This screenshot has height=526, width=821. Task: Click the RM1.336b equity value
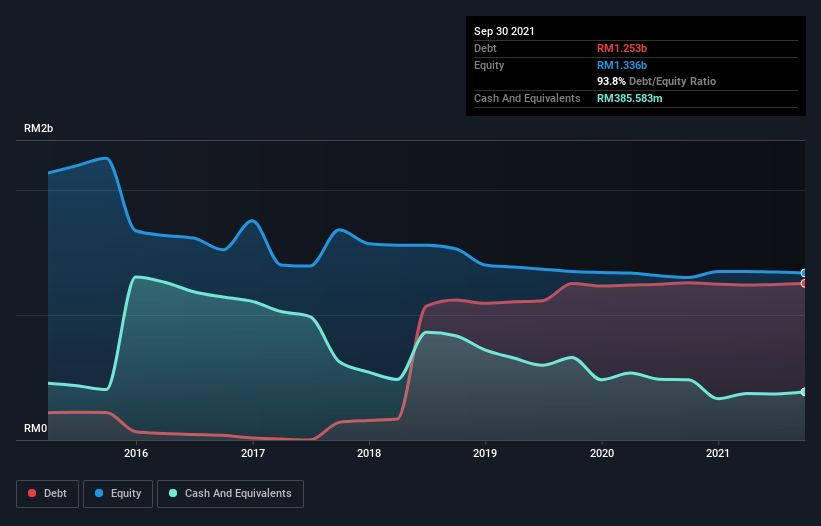tap(622, 65)
